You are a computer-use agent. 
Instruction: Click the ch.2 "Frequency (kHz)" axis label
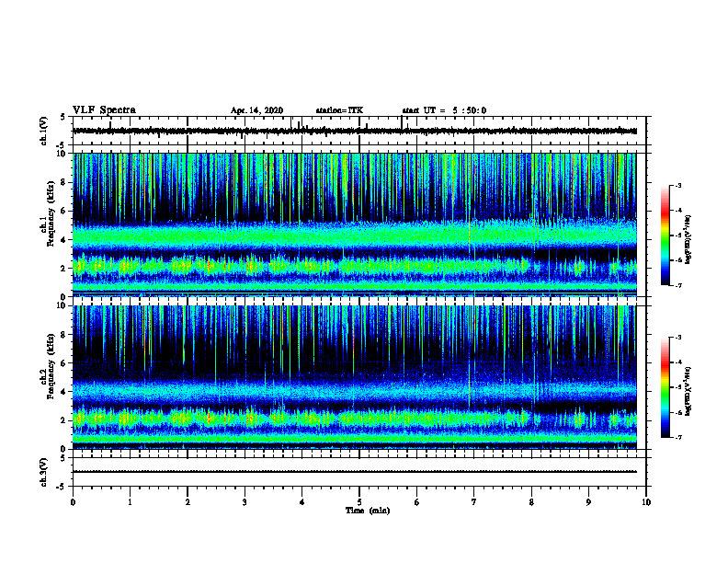[51, 366]
